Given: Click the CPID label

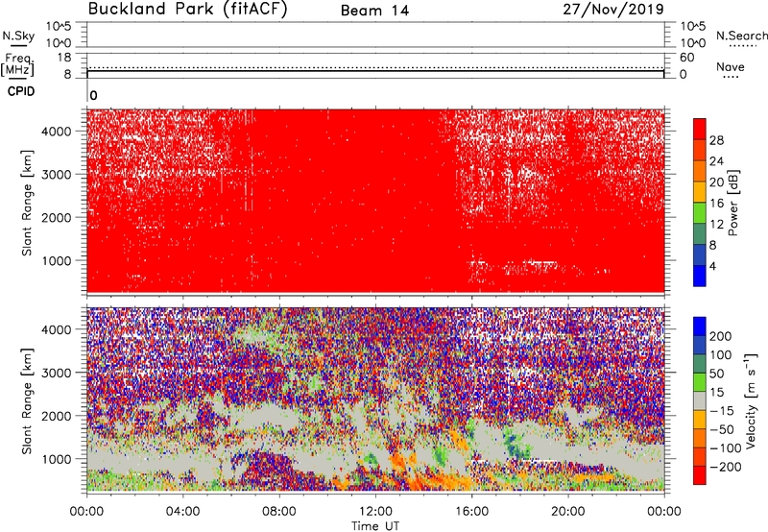Looking at the screenshot, I should tap(21, 91).
